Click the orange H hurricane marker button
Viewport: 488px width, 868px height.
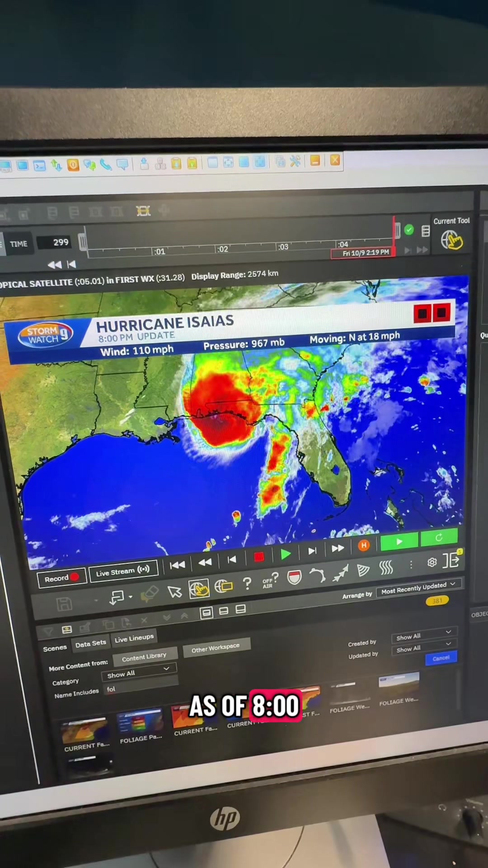[x=364, y=545]
